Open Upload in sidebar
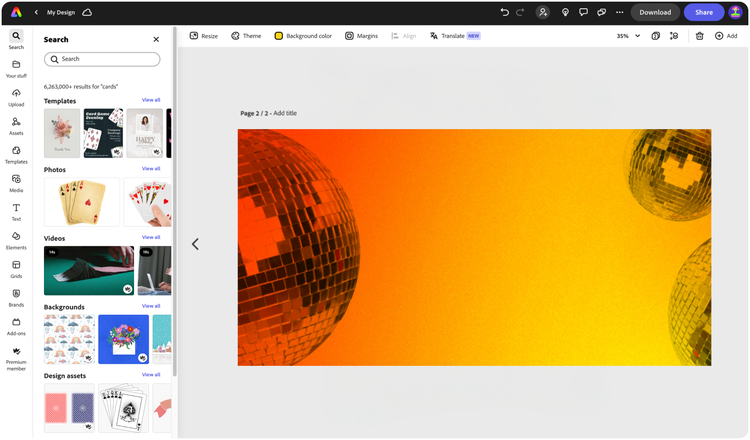 (x=16, y=98)
